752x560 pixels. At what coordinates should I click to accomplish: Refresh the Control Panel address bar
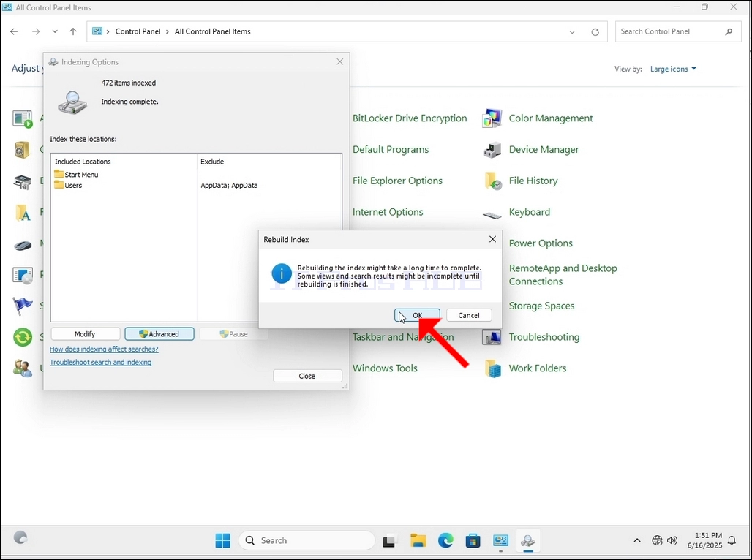595,31
